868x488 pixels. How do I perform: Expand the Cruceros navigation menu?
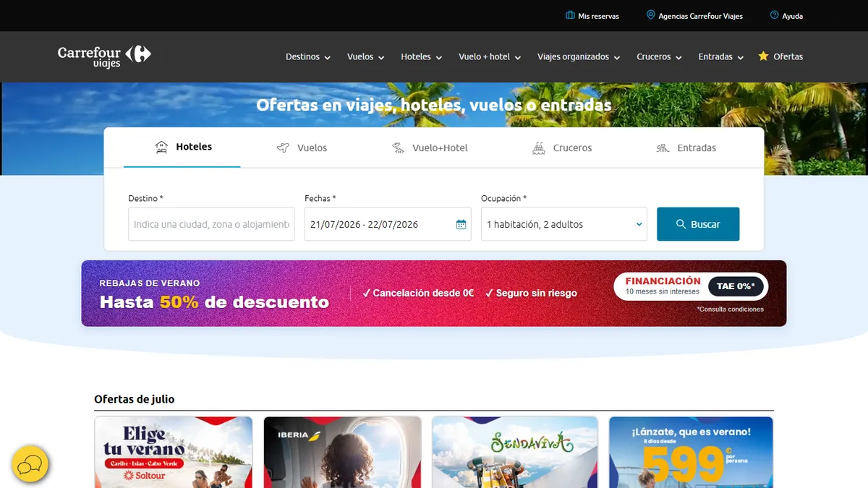(660, 56)
